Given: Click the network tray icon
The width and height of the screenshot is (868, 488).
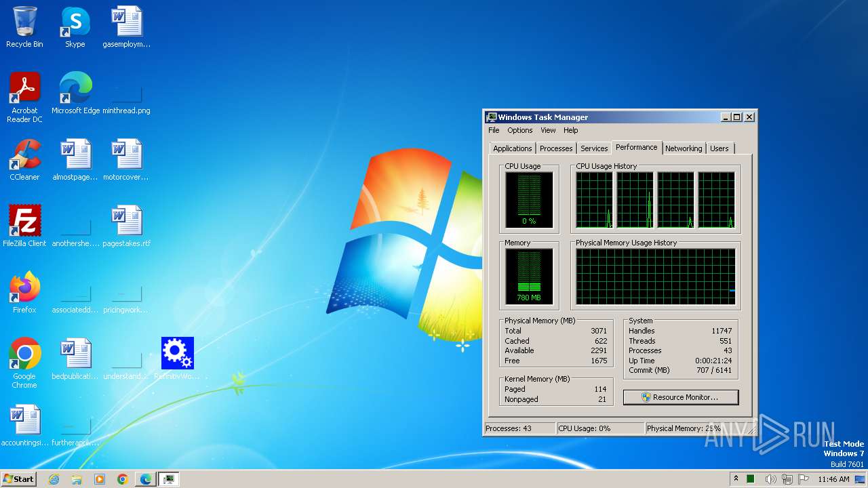Looking at the screenshot, I should (x=787, y=479).
